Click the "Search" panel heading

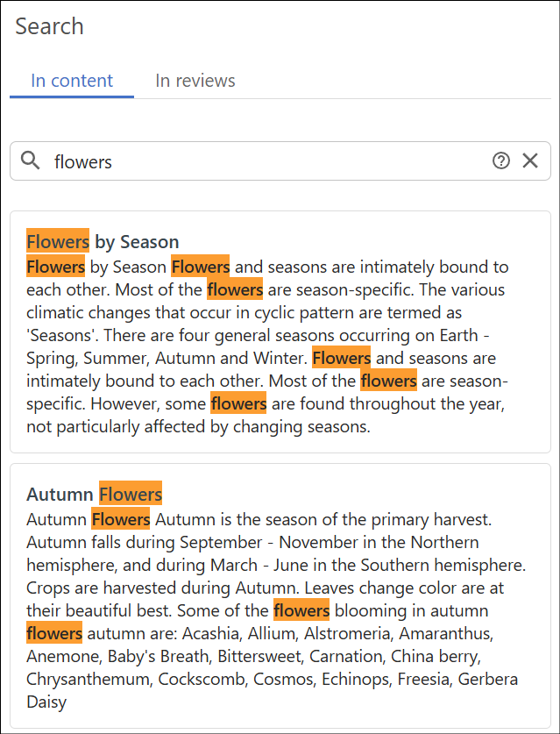coord(50,26)
